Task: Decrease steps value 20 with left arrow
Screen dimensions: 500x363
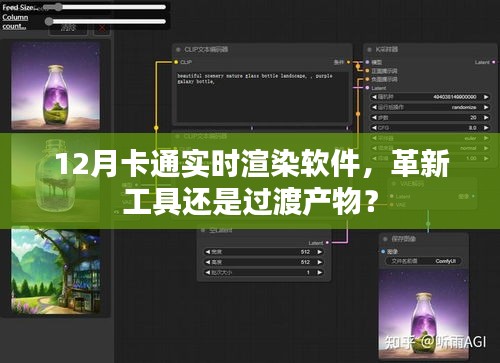Action: (374, 118)
